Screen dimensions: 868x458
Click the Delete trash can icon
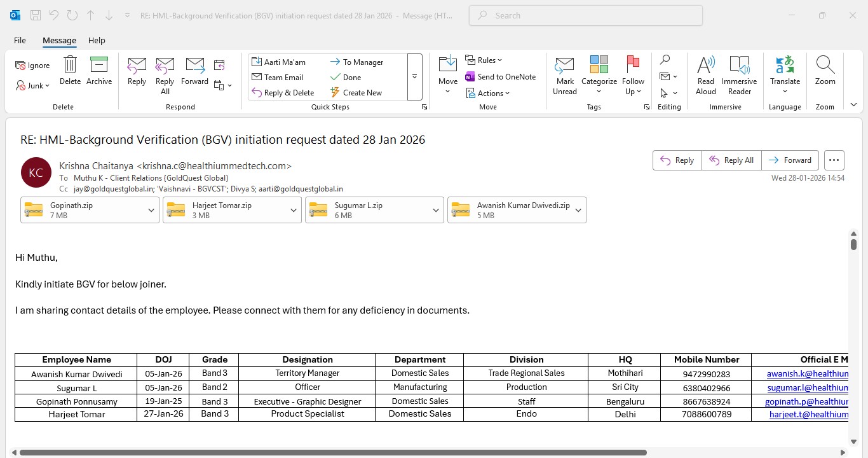[x=70, y=65]
